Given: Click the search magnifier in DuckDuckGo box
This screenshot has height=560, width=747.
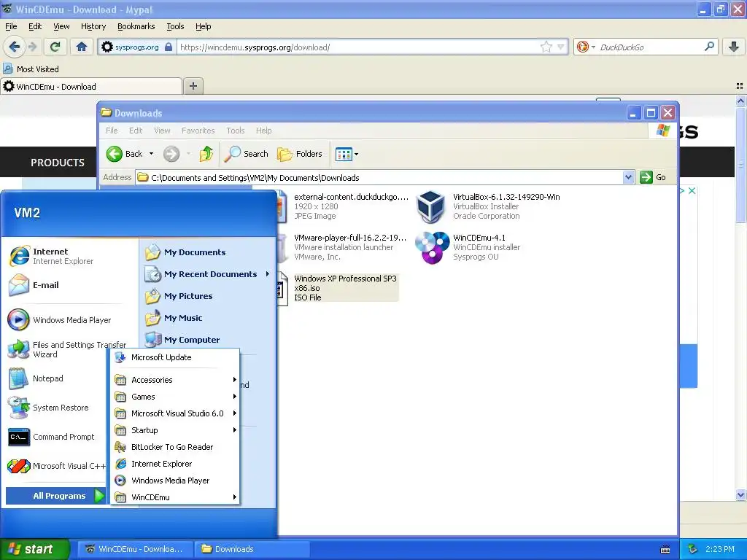Looking at the screenshot, I should (x=709, y=47).
